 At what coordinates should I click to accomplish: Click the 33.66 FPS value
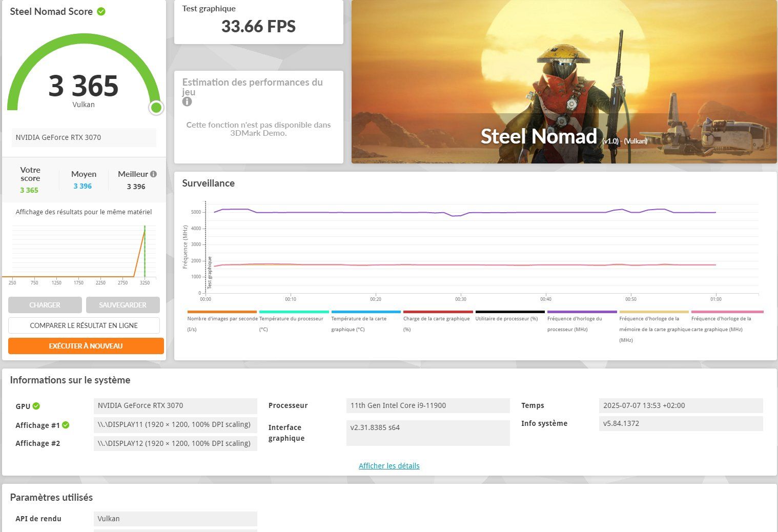(x=258, y=26)
